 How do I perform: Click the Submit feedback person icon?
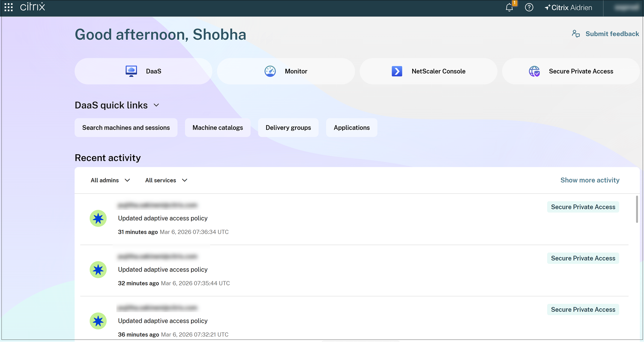coord(576,34)
